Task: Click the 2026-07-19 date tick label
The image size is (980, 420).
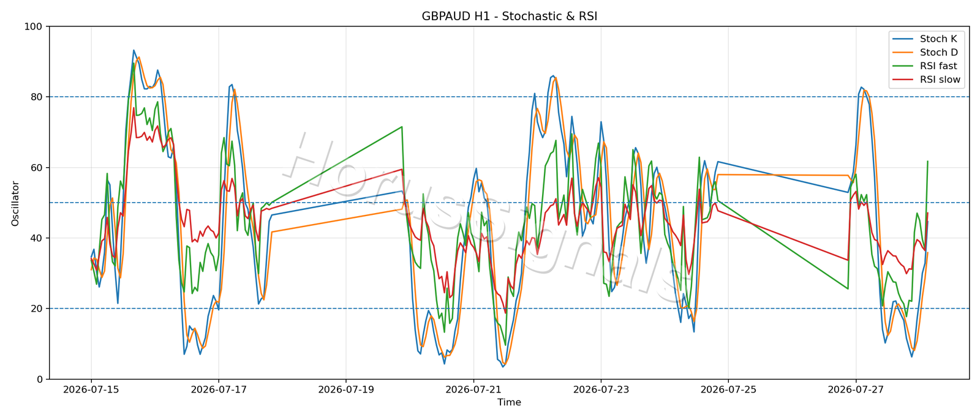Action: (346, 389)
